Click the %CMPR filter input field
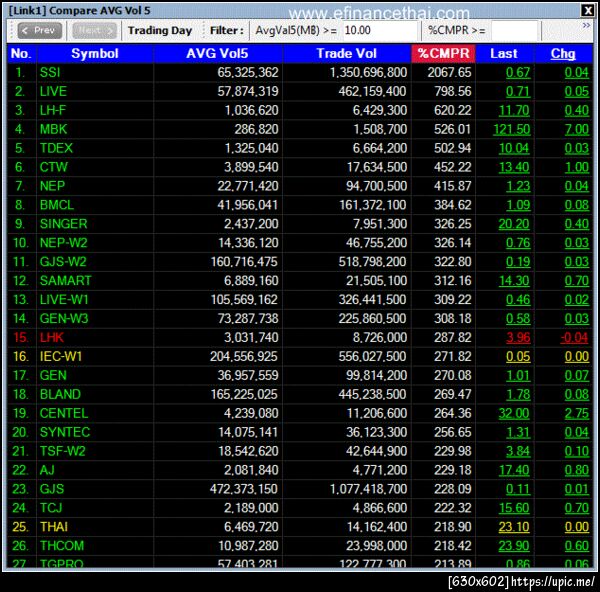 click(x=514, y=30)
